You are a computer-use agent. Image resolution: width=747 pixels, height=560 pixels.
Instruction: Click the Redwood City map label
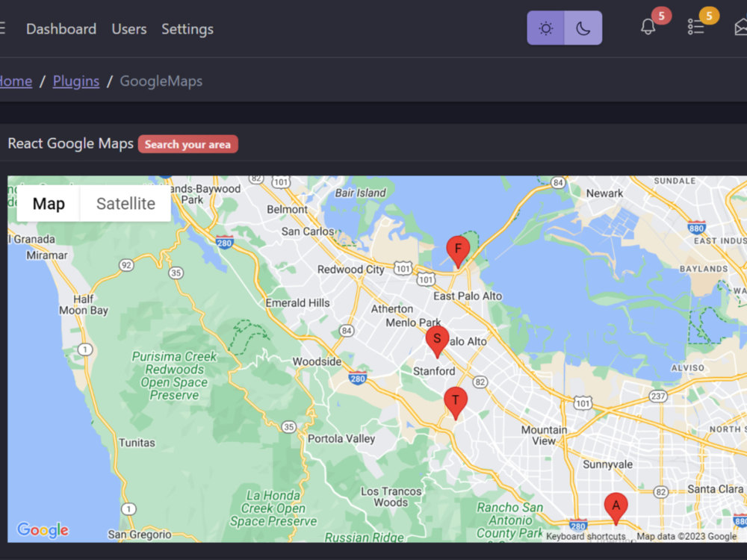point(350,270)
